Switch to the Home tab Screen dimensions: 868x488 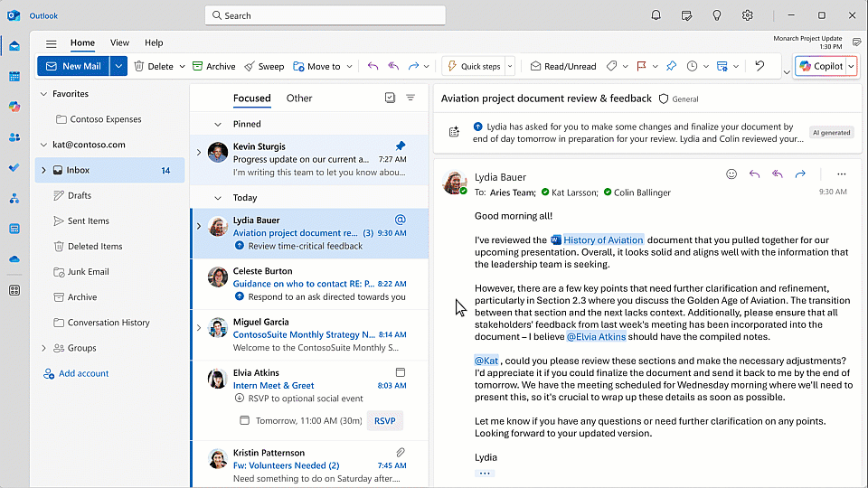coord(82,42)
